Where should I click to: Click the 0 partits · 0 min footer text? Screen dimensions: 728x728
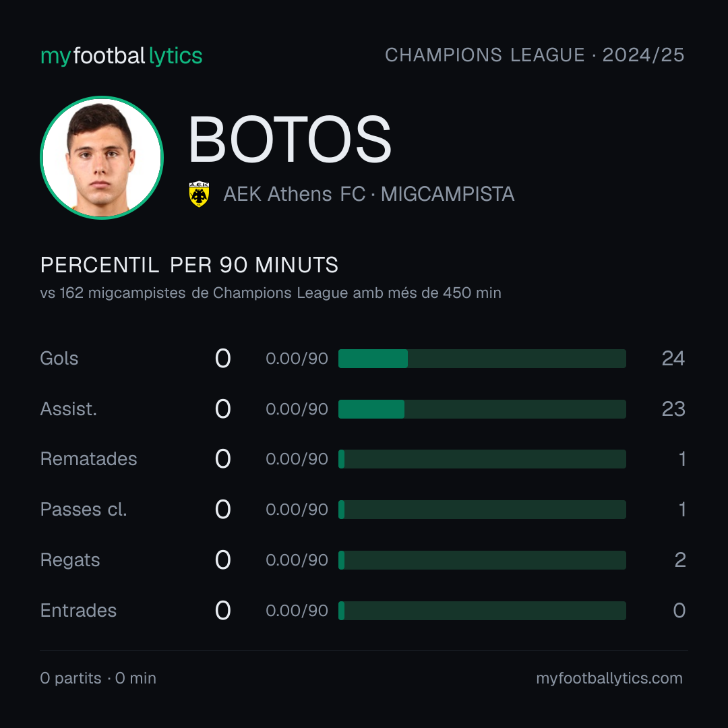point(98,678)
